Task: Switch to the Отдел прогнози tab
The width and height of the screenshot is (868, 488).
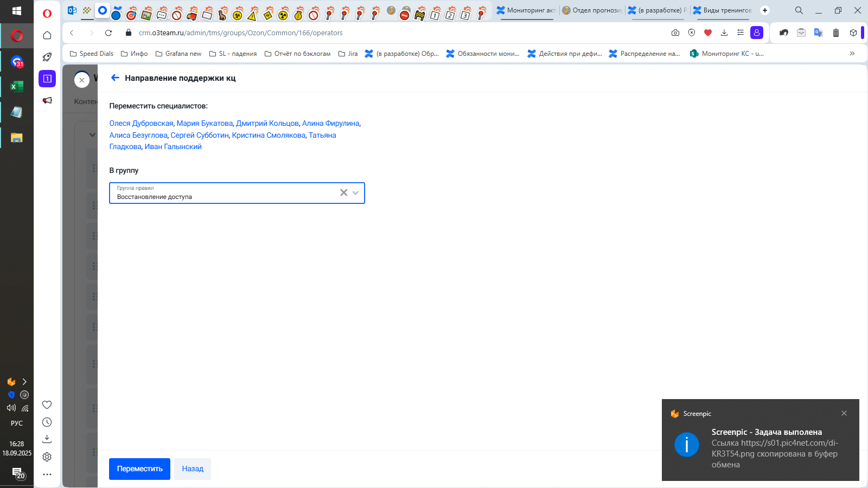Action: pyautogui.click(x=592, y=10)
